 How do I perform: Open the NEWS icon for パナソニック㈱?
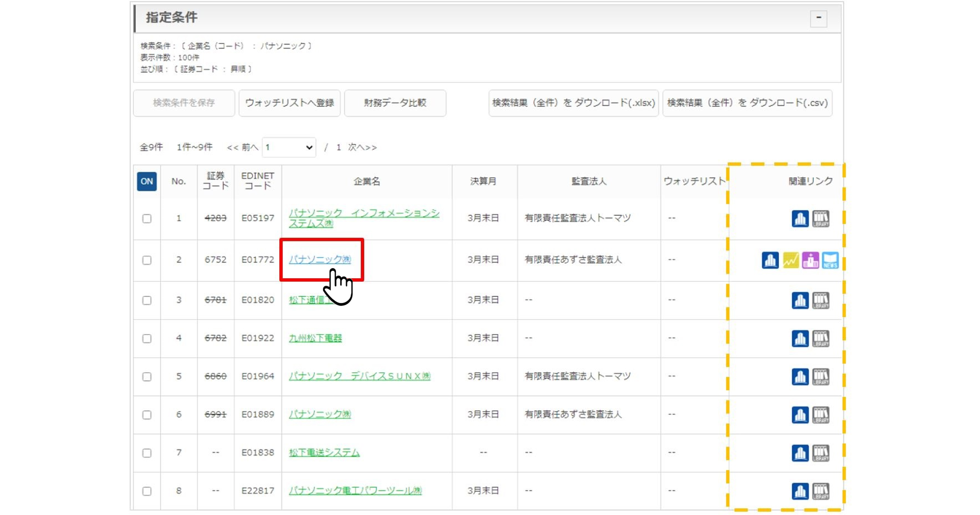830,260
